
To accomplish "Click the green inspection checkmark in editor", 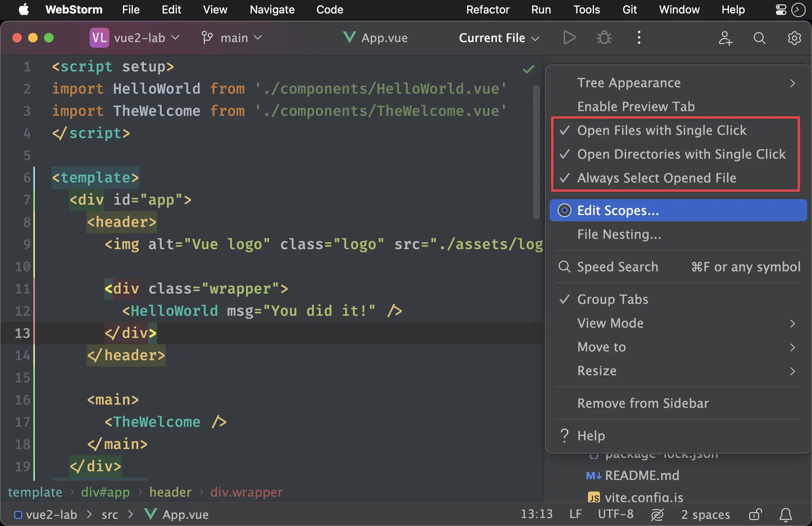I will pos(529,69).
